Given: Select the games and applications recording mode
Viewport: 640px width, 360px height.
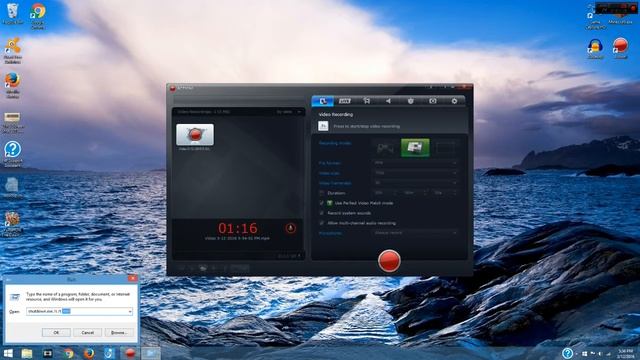Looking at the screenshot, I should coord(385,148).
